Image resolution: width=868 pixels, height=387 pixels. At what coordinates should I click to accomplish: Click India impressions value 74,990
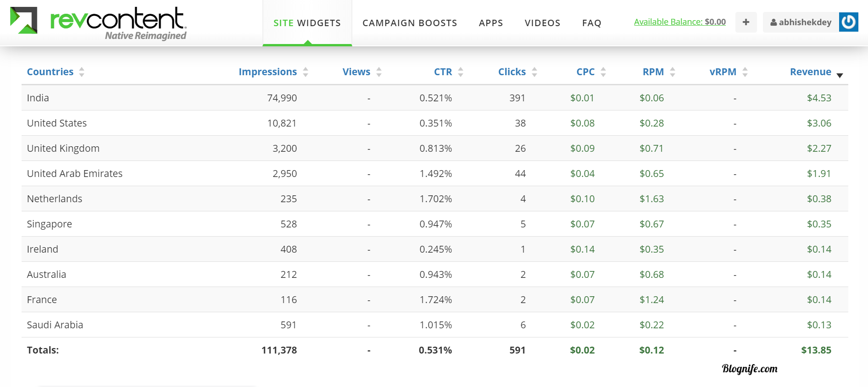coord(282,98)
